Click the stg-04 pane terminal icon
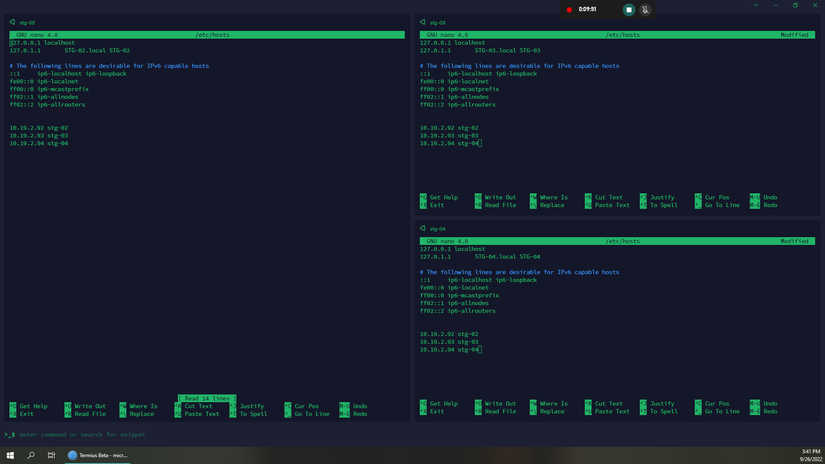825x464 pixels. (422, 229)
